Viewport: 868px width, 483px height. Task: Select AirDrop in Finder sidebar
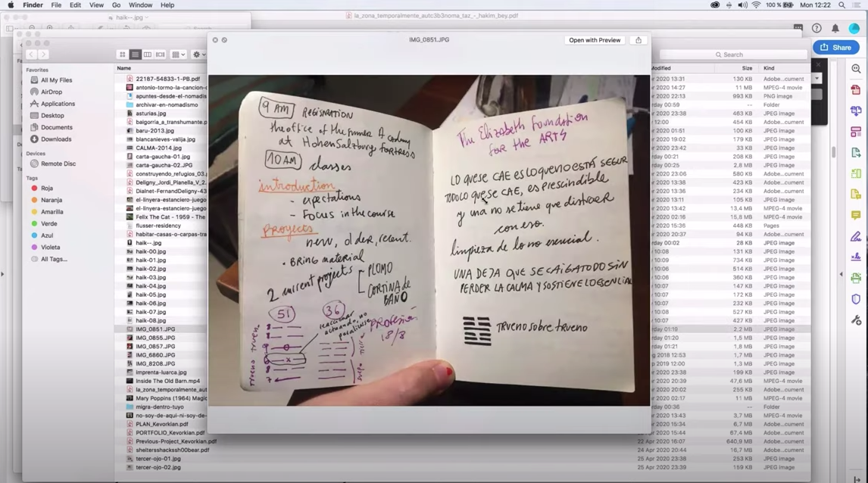pyautogui.click(x=52, y=92)
